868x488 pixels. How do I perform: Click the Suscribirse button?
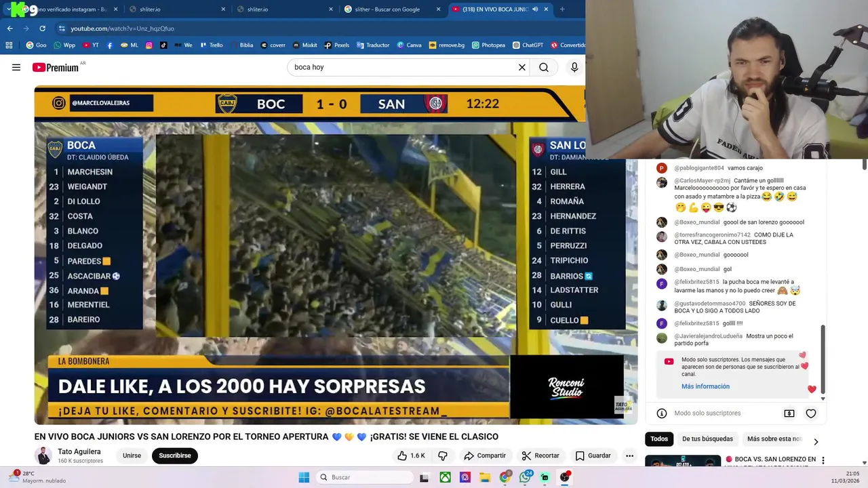pos(175,455)
